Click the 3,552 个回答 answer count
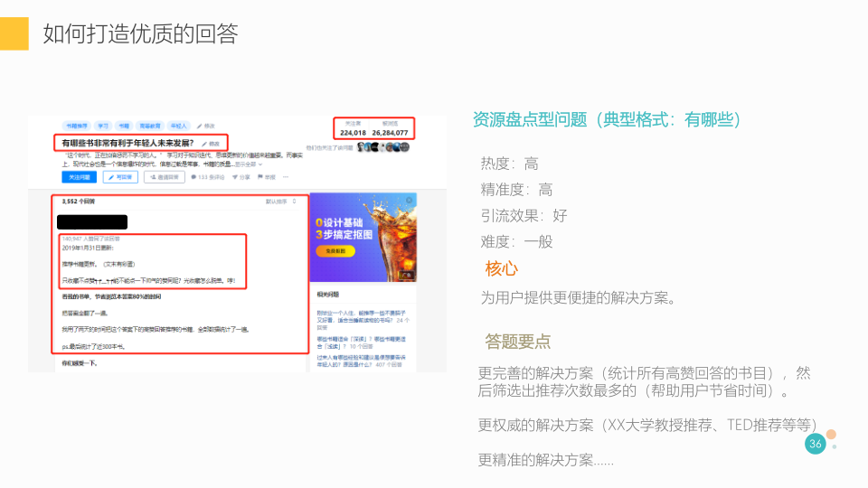This screenshot has height=488, width=868. [79, 202]
